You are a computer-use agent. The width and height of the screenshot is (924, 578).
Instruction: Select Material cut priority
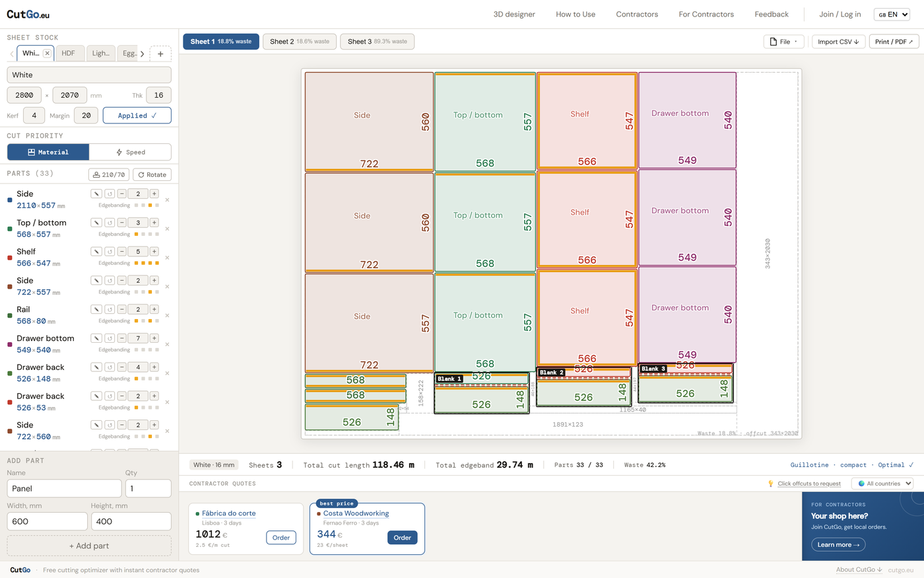(48, 152)
